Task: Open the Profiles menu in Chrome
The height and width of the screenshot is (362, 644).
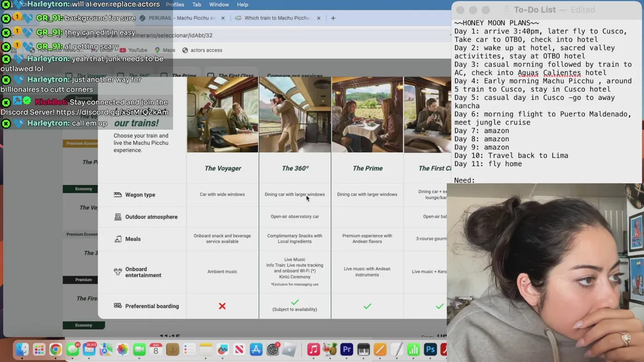Action: point(175,5)
